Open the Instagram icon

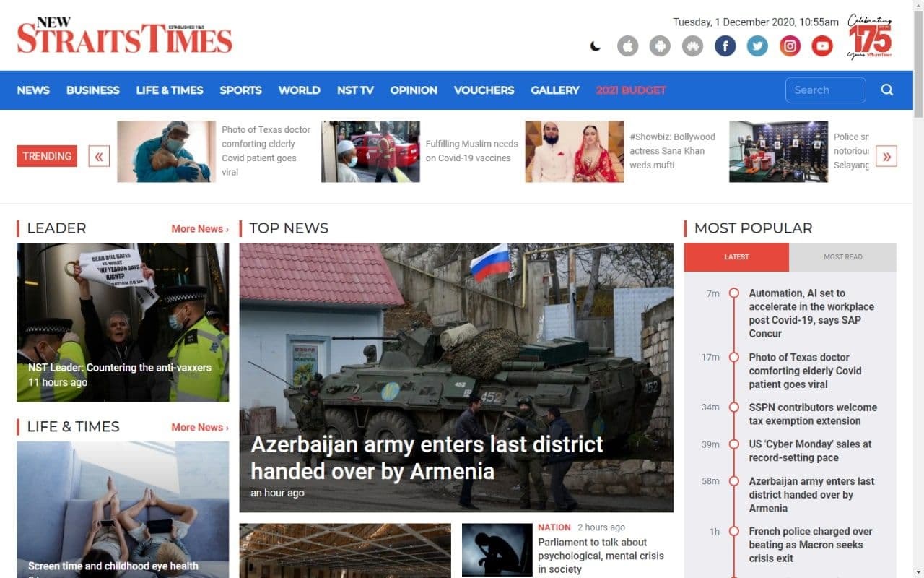pos(790,46)
